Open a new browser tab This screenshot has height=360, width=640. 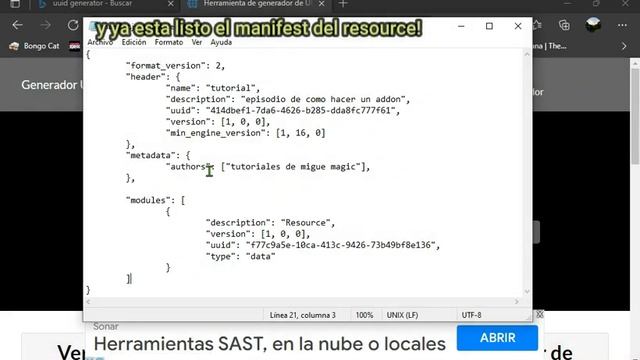click(x=343, y=4)
